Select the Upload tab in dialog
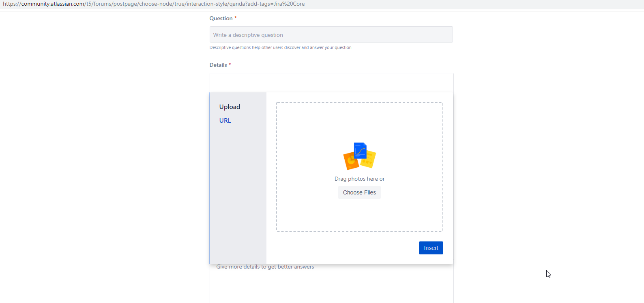This screenshot has height=303, width=644. pyautogui.click(x=230, y=107)
